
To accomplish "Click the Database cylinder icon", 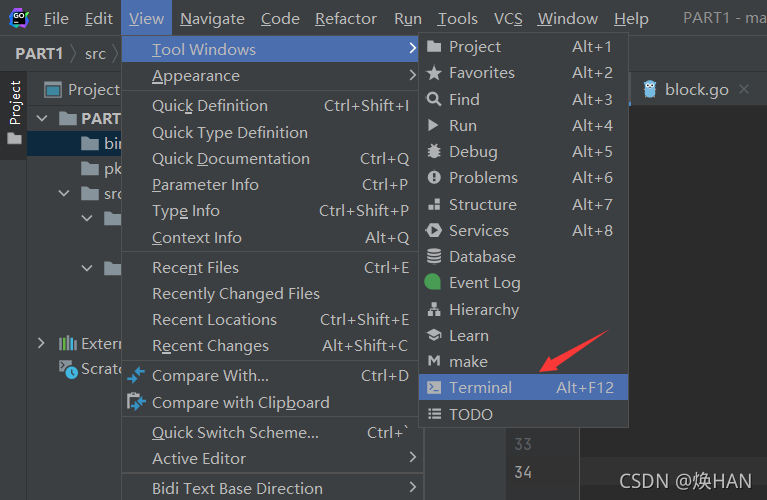I will tap(434, 256).
